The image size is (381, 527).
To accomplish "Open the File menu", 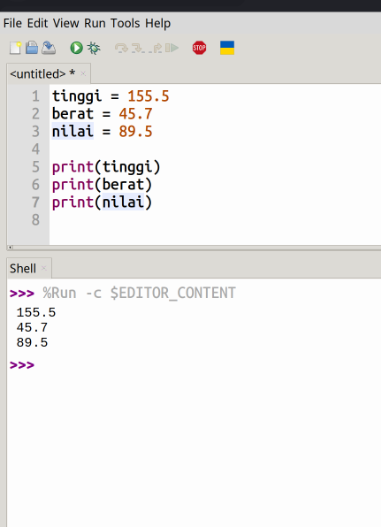I will point(12,23).
